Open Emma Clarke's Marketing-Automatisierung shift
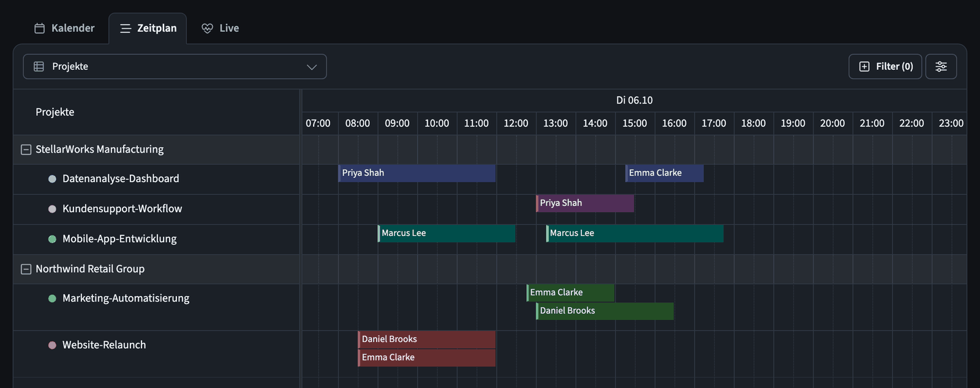Viewport: 980px width, 388px height. point(570,292)
